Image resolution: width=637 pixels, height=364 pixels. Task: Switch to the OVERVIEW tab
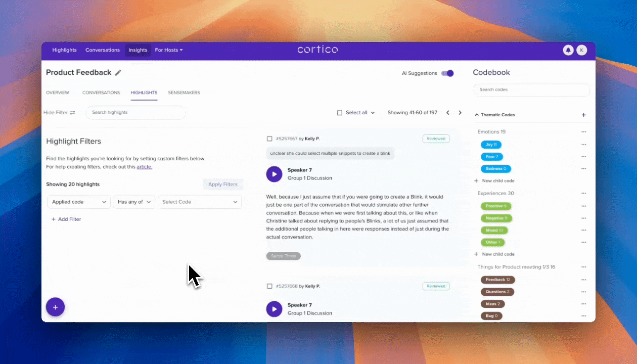(x=58, y=93)
